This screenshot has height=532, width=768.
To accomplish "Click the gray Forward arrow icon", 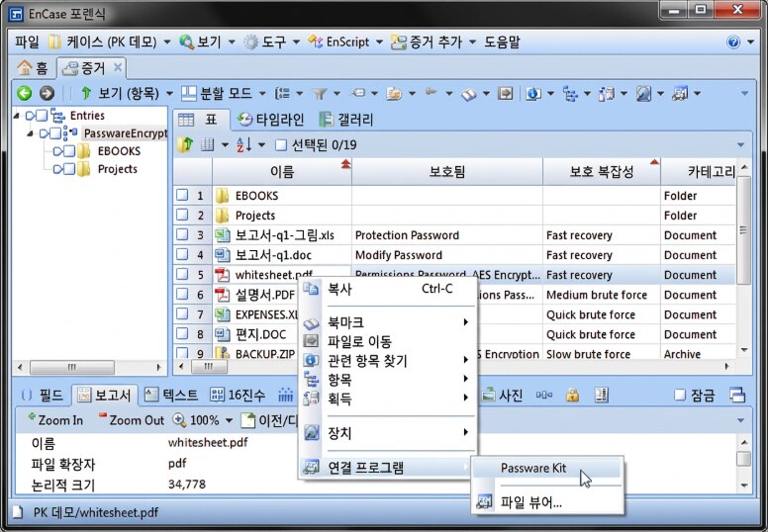I will click(x=48, y=93).
